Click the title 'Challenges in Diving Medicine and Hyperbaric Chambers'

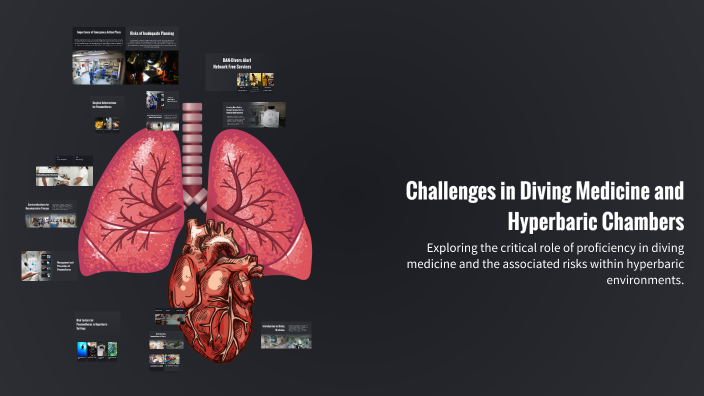(x=545, y=206)
